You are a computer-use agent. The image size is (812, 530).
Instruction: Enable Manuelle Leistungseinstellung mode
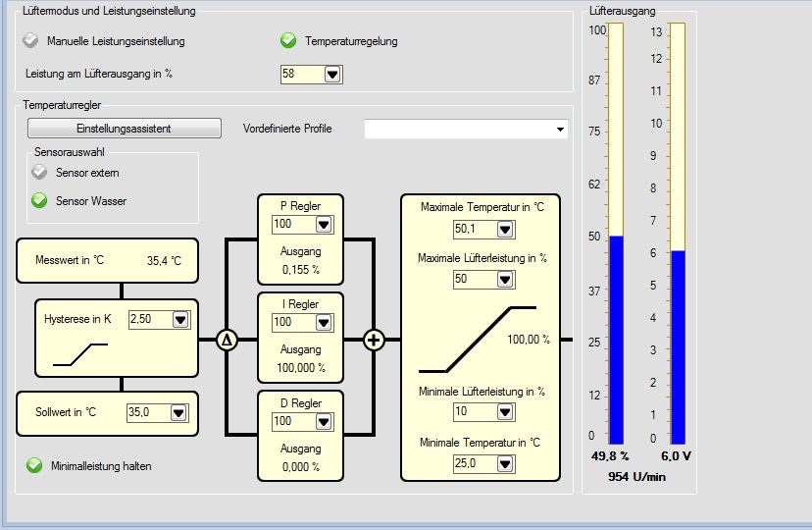click(x=32, y=41)
